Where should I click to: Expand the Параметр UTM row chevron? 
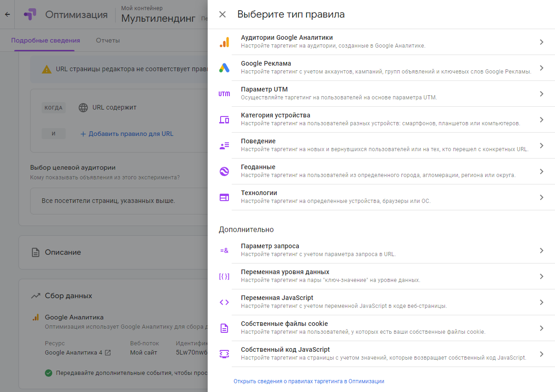click(542, 94)
